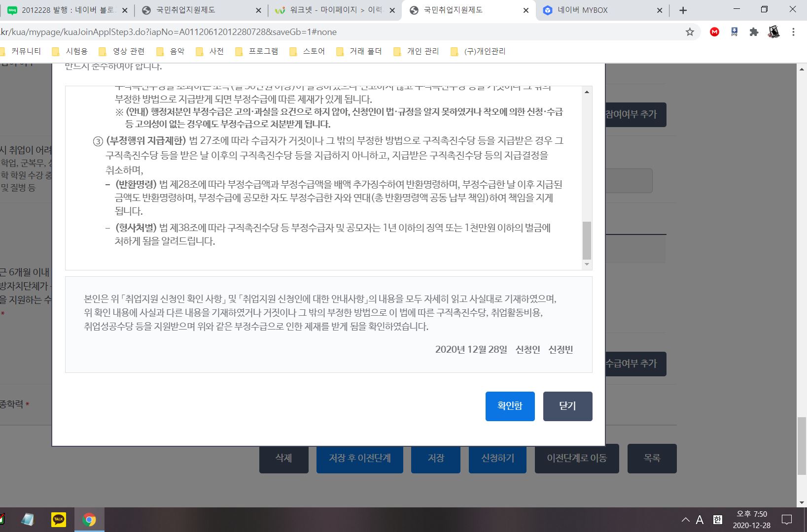Click the (형사처벌) paragraph label
807x532 pixels.
pyautogui.click(x=136, y=228)
